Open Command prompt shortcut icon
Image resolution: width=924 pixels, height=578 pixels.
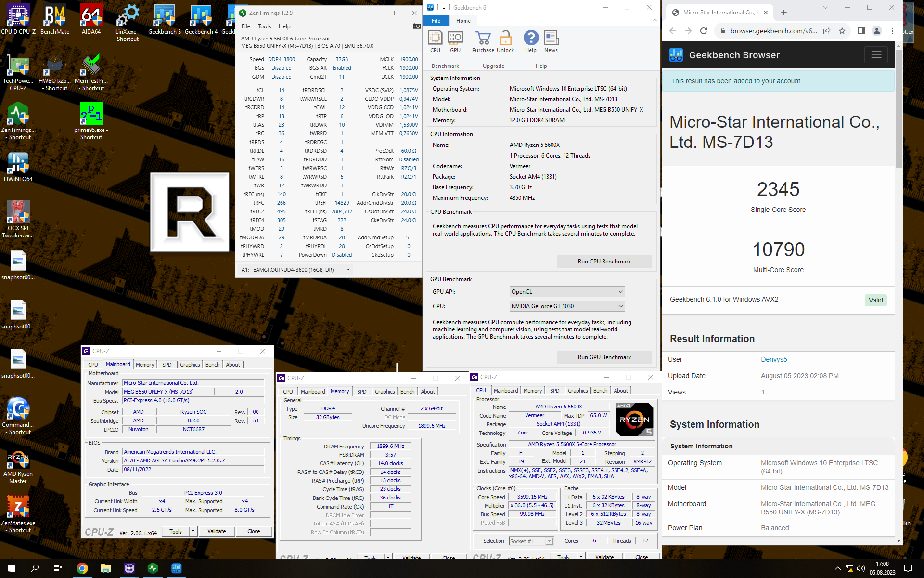(18, 416)
